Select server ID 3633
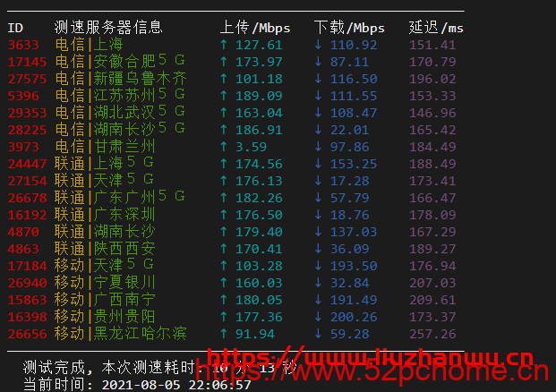Viewport: 556px width, 392px height. tap(23, 45)
